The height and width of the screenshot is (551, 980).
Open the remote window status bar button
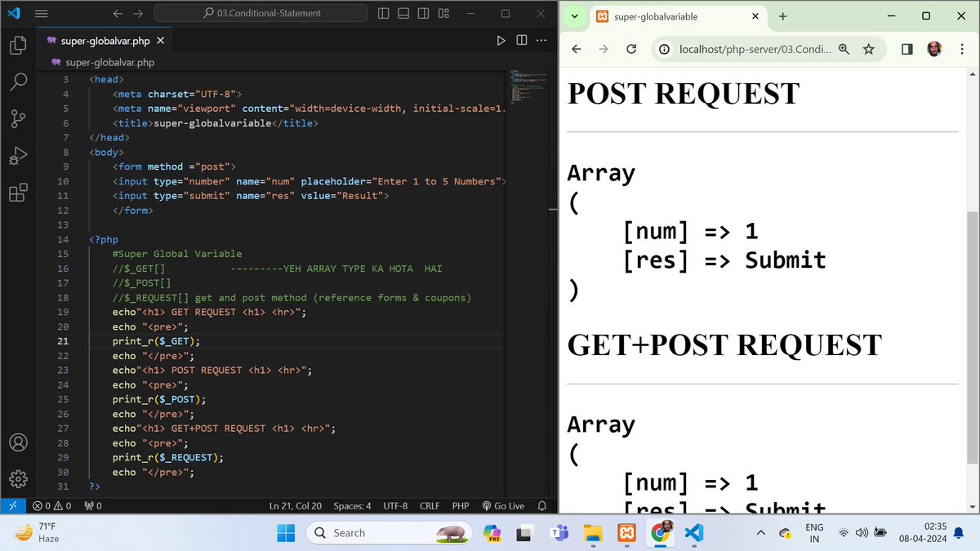pos(11,506)
